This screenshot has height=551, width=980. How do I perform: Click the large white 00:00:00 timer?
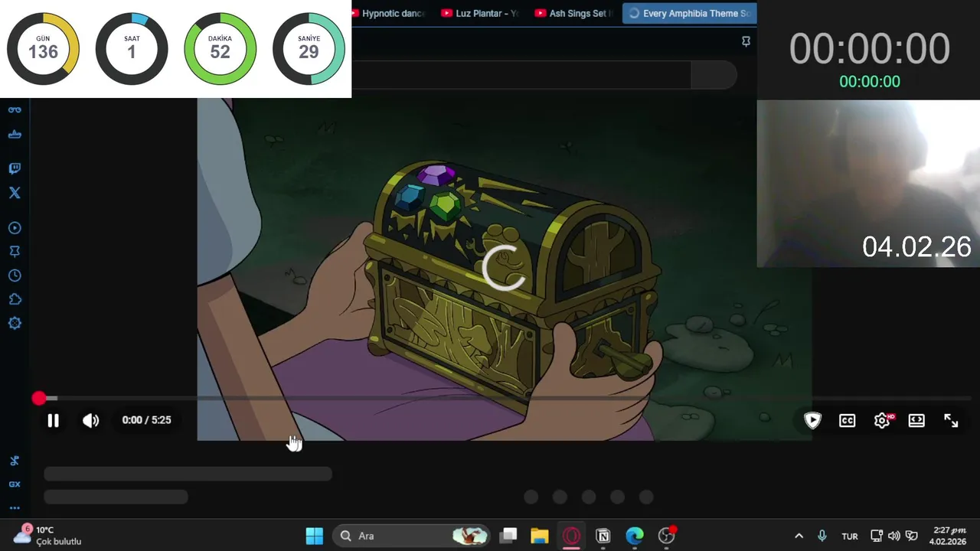pyautogui.click(x=870, y=50)
